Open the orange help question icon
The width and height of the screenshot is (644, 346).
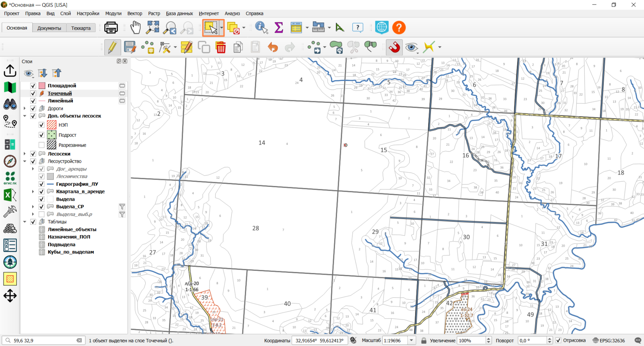point(399,28)
